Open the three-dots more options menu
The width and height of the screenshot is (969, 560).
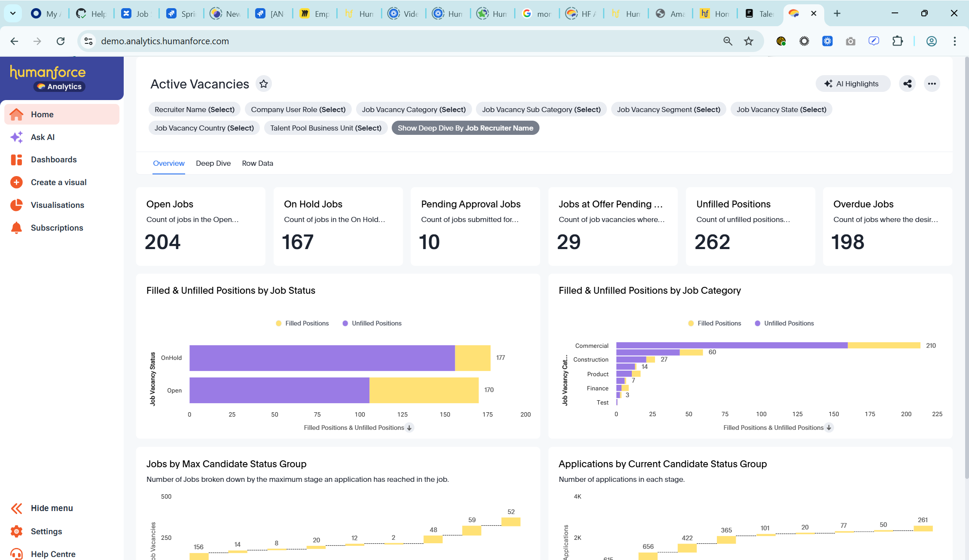point(932,84)
